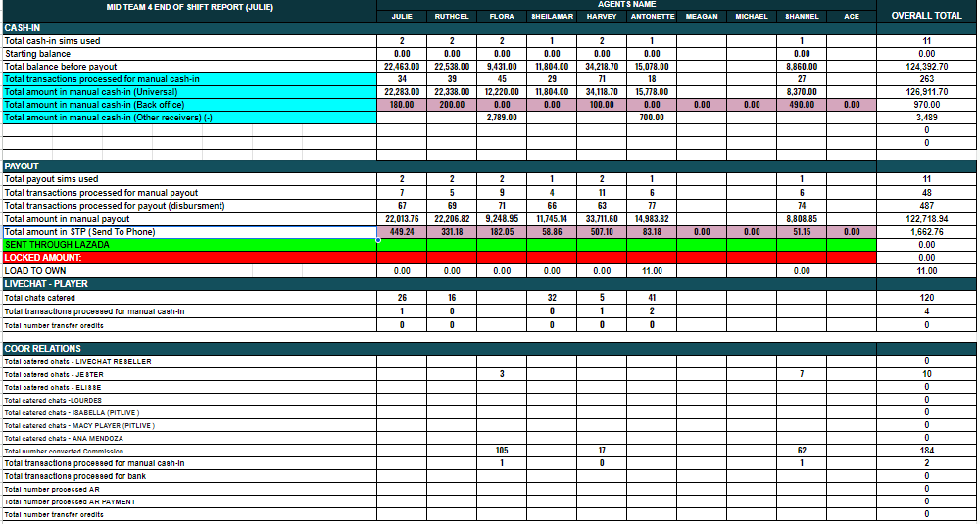
Task: Select the FLORA column header
Action: (502, 17)
